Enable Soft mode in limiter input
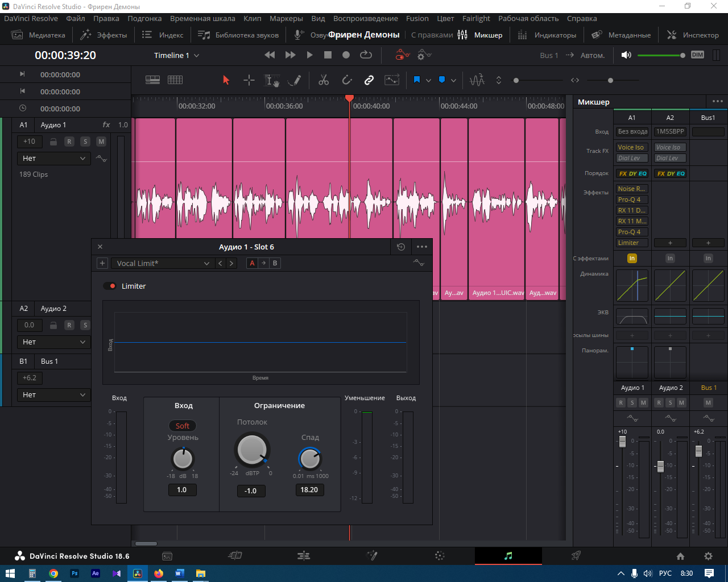Viewport: 728px width, 582px height. click(182, 426)
